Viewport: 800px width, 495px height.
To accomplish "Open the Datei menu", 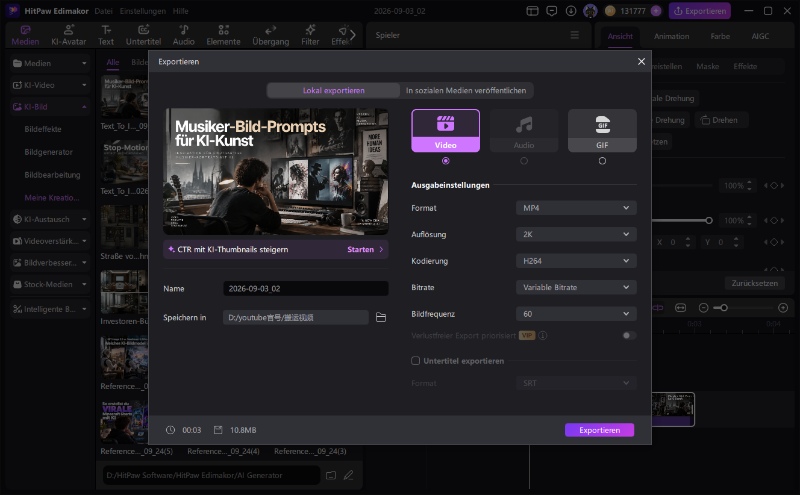I will click(x=103, y=11).
